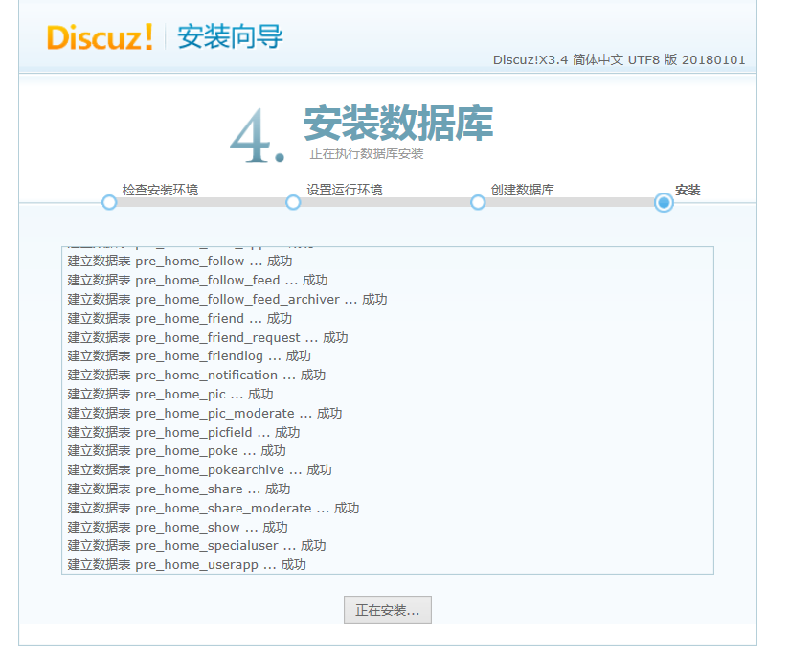
Task: Select the 设置运行环境 step circle indicator
Action: (x=292, y=202)
